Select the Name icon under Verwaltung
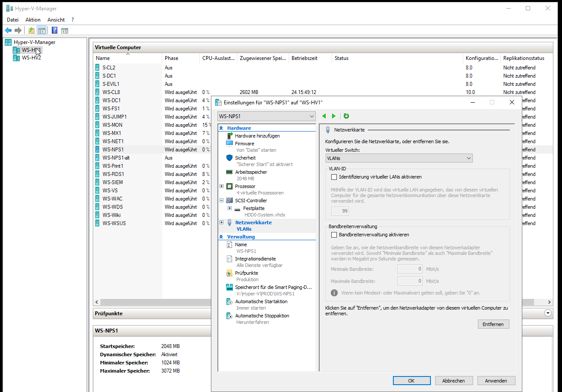 tap(229, 245)
